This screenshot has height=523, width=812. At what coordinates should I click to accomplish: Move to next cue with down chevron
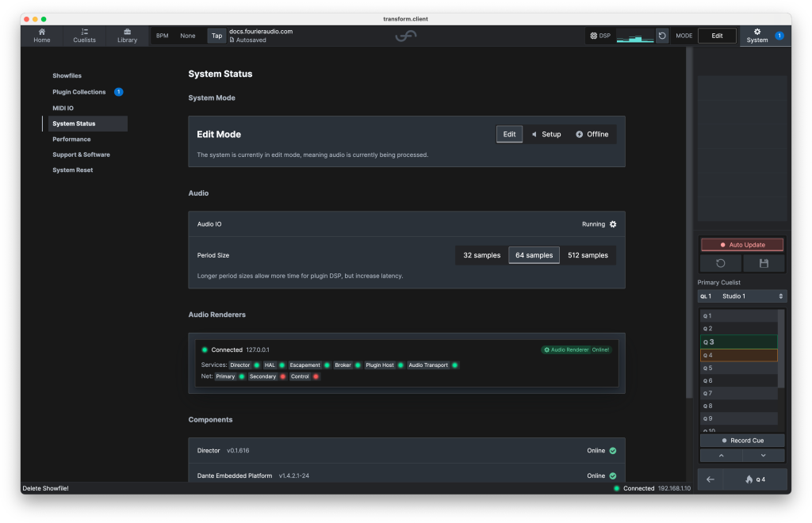click(x=763, y=456)
